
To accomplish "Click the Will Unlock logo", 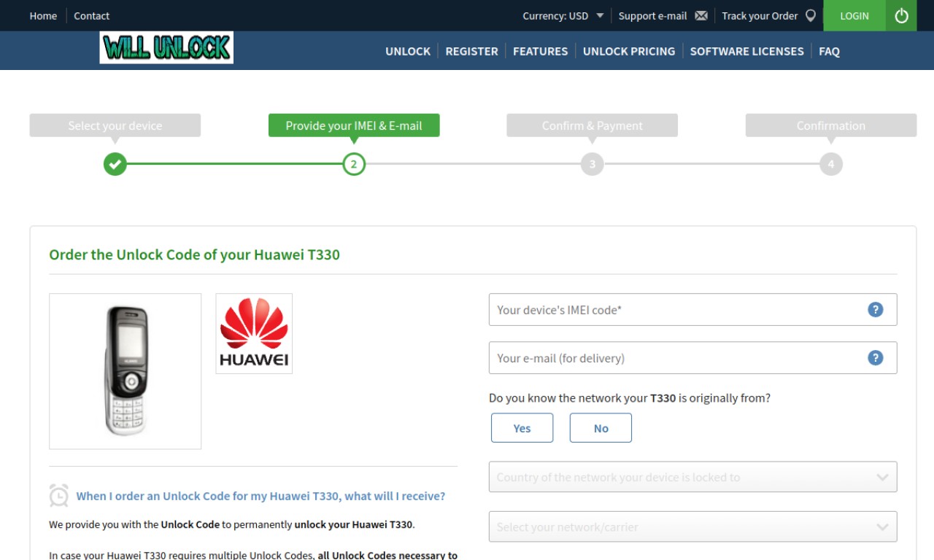I will [x=166, y=47].
